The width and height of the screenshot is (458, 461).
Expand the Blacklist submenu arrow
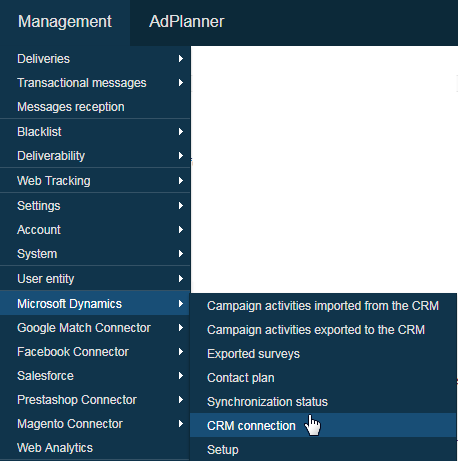(180, 132)
